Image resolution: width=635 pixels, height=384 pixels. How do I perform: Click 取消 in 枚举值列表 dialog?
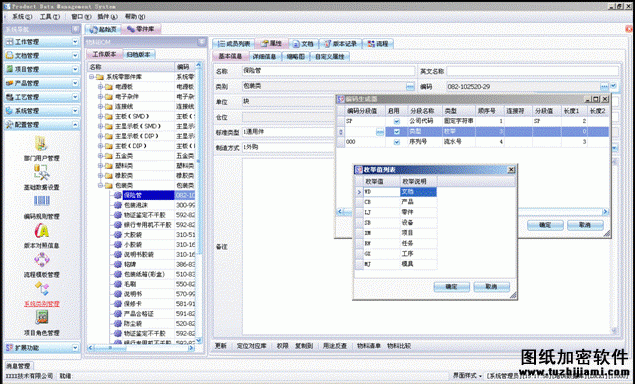pos(492,287)
